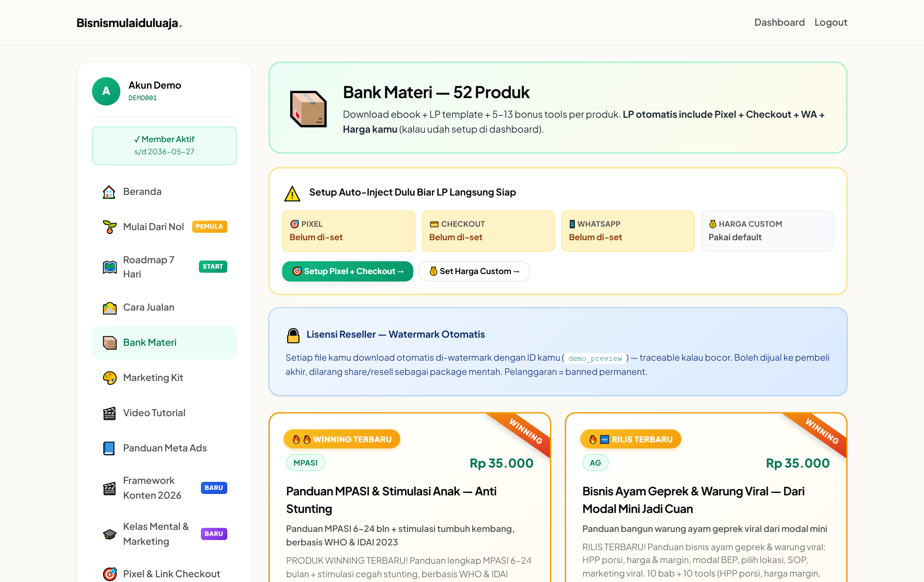
Task: Click the HARGA CUSTOM Pakai default card
Action: point(767,231)
